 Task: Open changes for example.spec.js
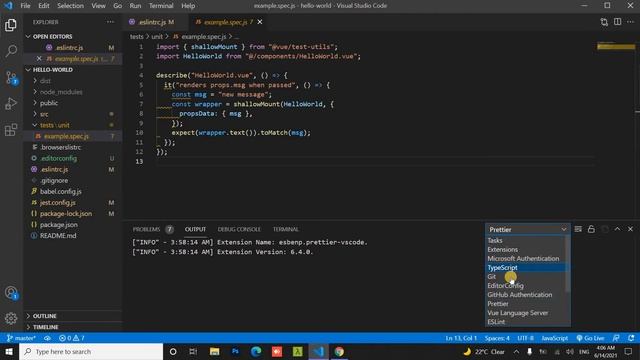pos(604,22)
